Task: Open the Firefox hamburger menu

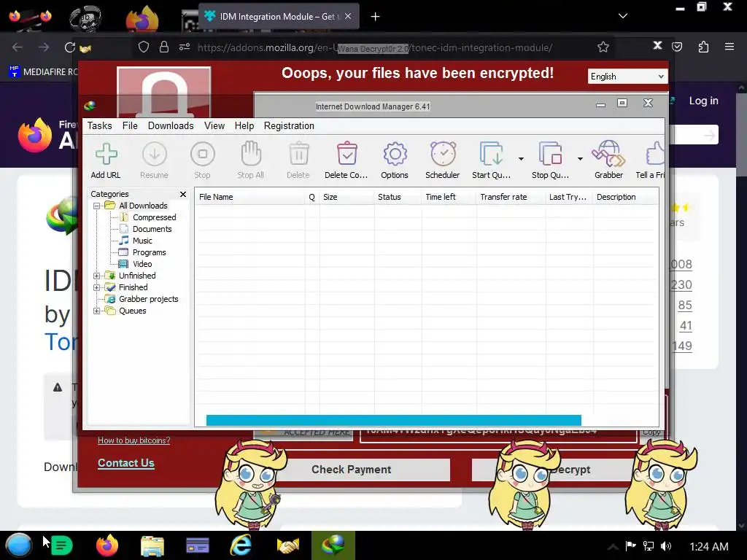Action: pyautogui.click(x=729, y=47)
